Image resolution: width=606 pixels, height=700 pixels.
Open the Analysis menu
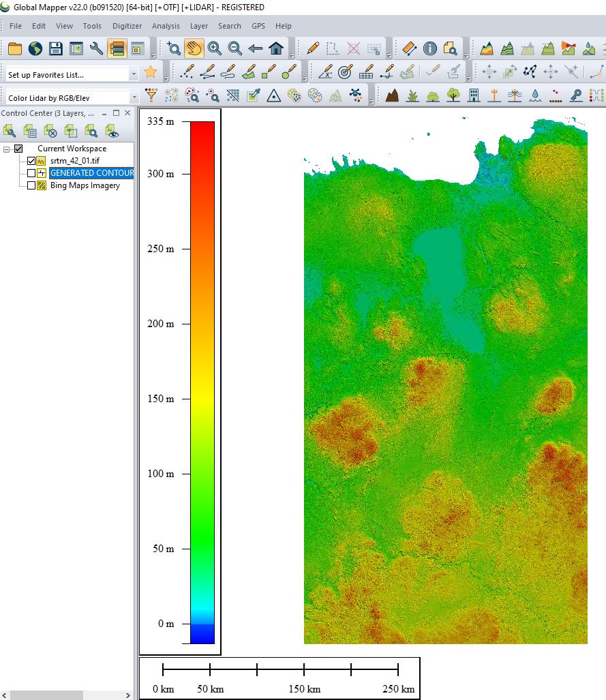(x=166, y=26)
